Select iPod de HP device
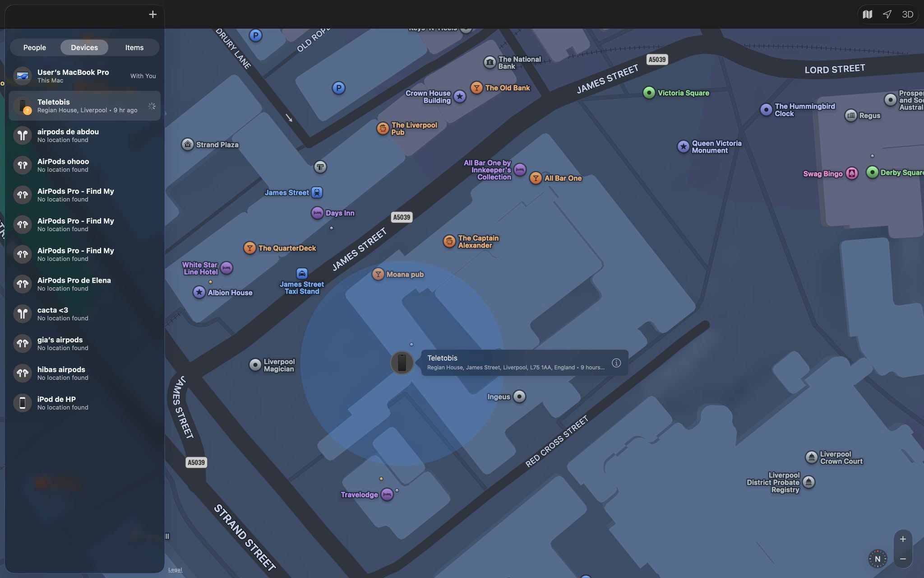 tap(84, 403)
